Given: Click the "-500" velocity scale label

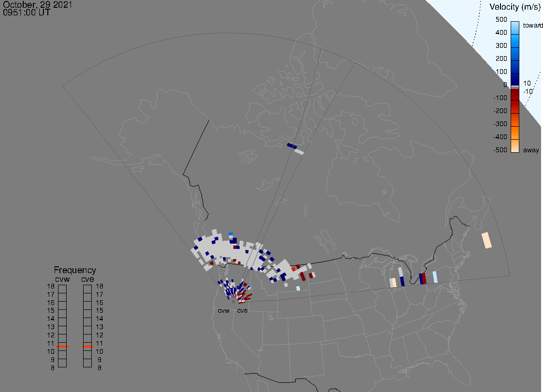Looking at the screenshot, I should point(500,150).
